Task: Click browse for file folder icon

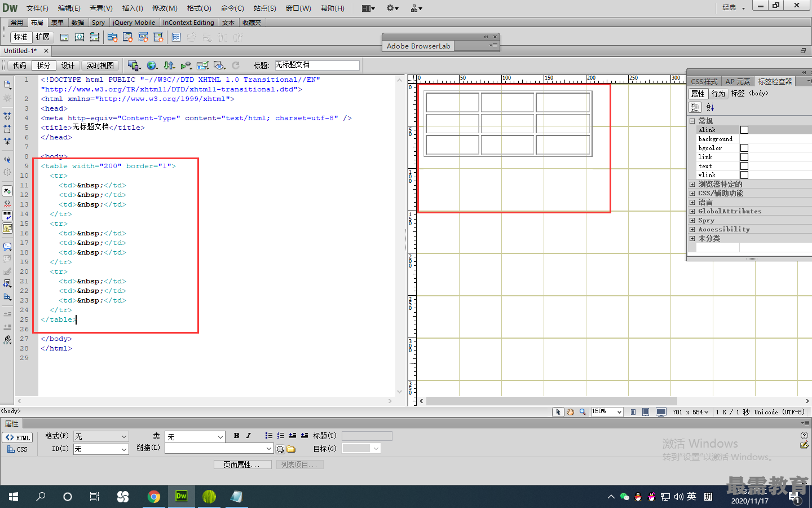Action: pyautogui.click(x=291, y=449)
